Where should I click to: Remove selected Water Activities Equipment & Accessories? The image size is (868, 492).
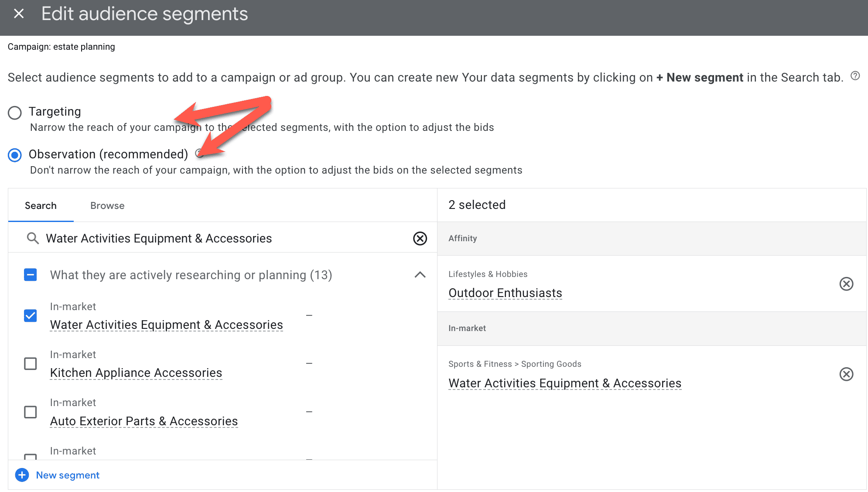point(846,374)
